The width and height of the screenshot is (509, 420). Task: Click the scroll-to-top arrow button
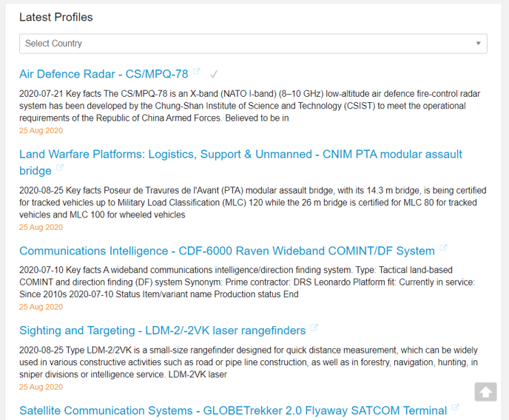[x=485, y=392]
